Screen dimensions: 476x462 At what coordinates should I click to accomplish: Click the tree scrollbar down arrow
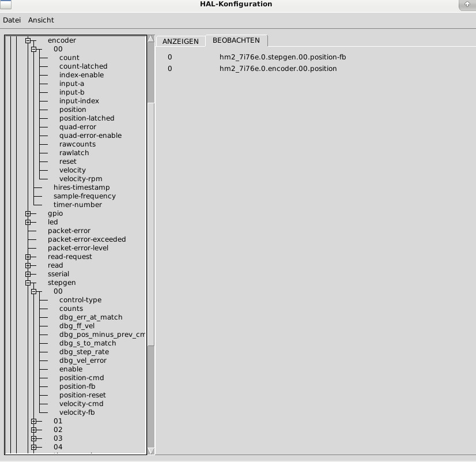click(151, 450)
